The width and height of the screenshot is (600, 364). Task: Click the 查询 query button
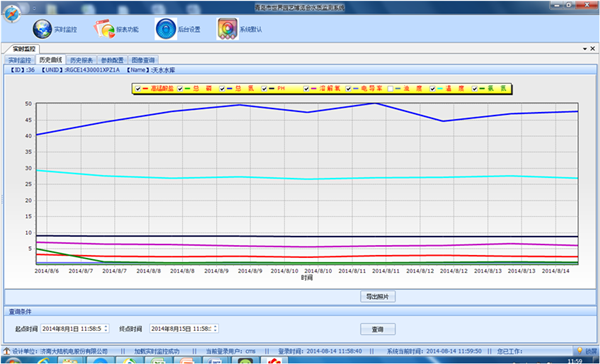(378, 329)
